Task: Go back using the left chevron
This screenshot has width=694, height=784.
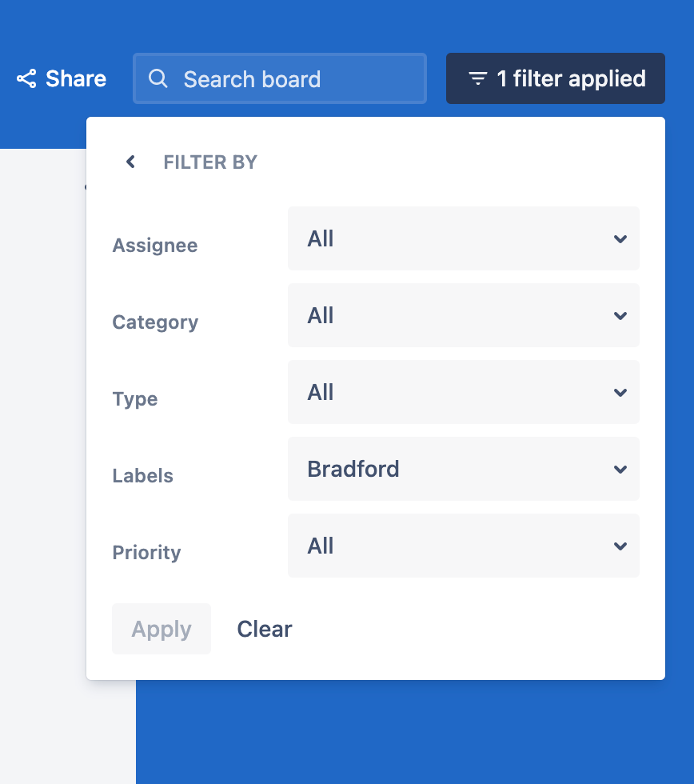Action: [131, 162]
